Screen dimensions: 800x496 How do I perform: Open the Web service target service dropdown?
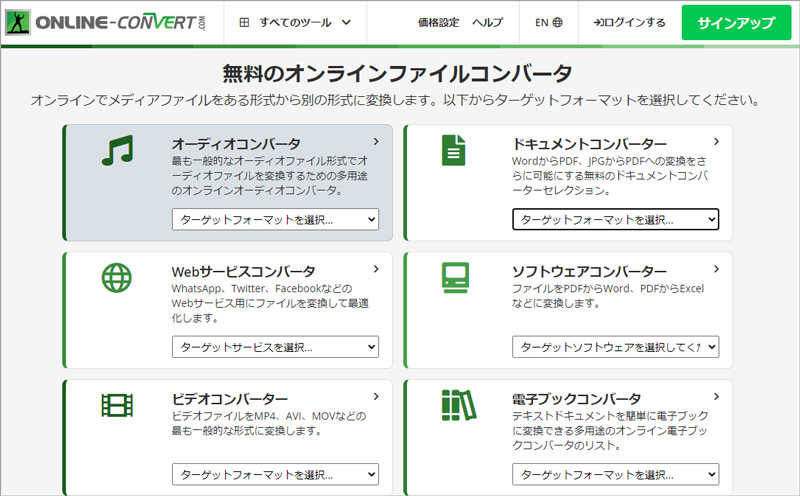275,347
